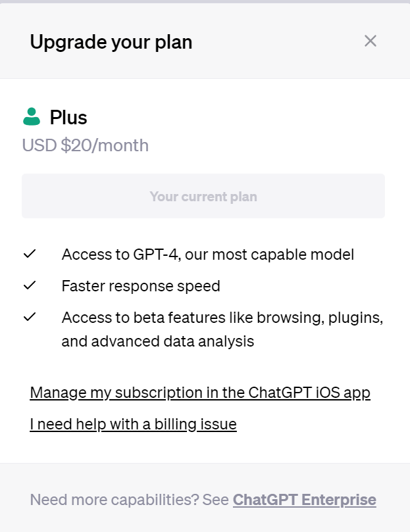Image resolution: width=410 pixels, height=532 pixels.
Task: Open Manage my subscription in iOS app link
Action: click(x=200, y=393)
